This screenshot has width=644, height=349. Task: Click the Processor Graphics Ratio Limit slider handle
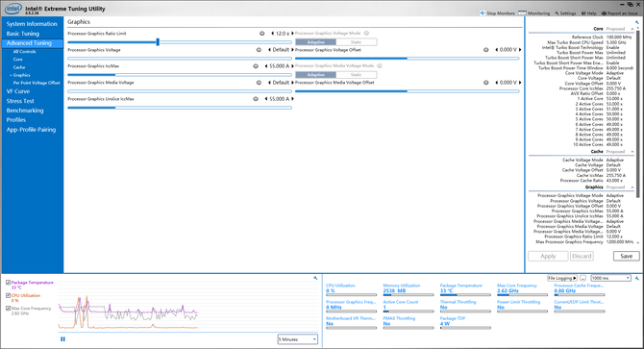point(158,42)
